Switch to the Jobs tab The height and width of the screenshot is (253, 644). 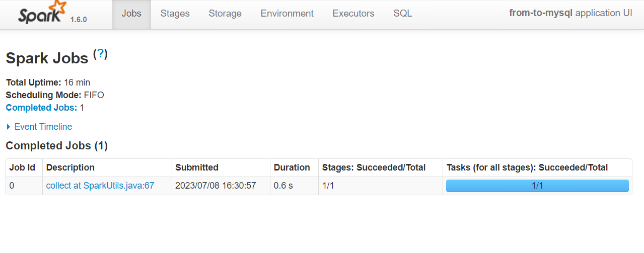[x=131, y=14]
